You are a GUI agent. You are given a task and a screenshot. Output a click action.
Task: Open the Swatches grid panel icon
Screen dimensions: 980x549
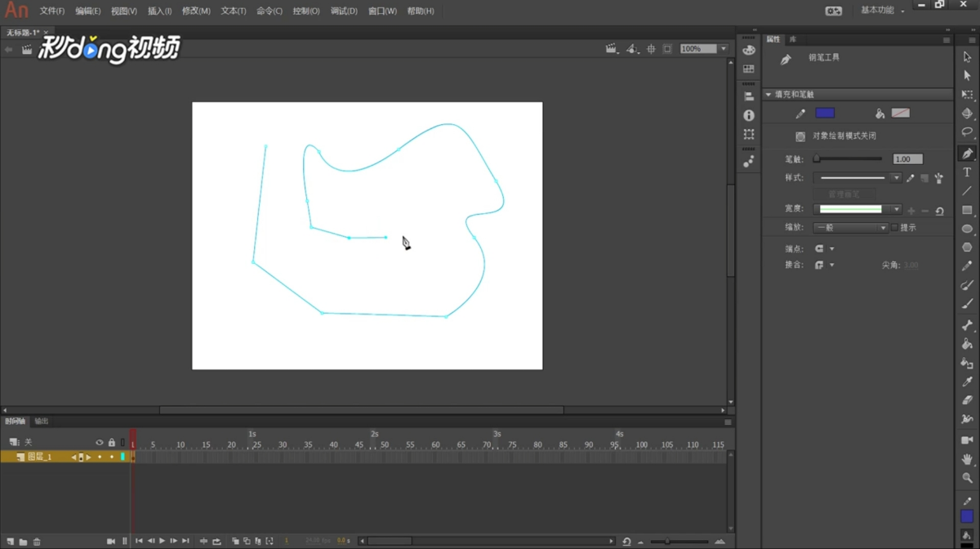[x=749, y=69]
